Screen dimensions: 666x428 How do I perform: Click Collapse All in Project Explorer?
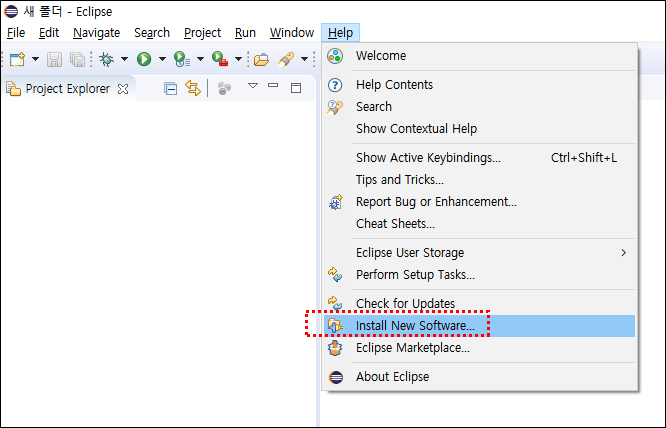tap(170, 89)
